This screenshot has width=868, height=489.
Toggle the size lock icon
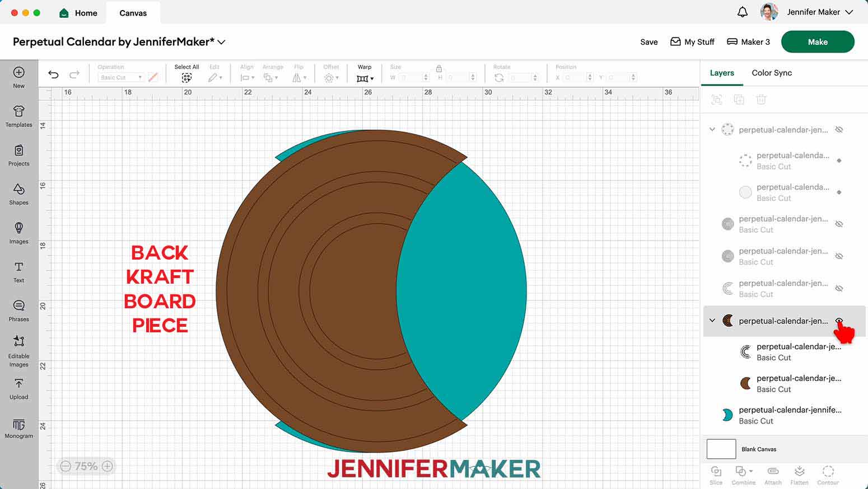(439, 68)
